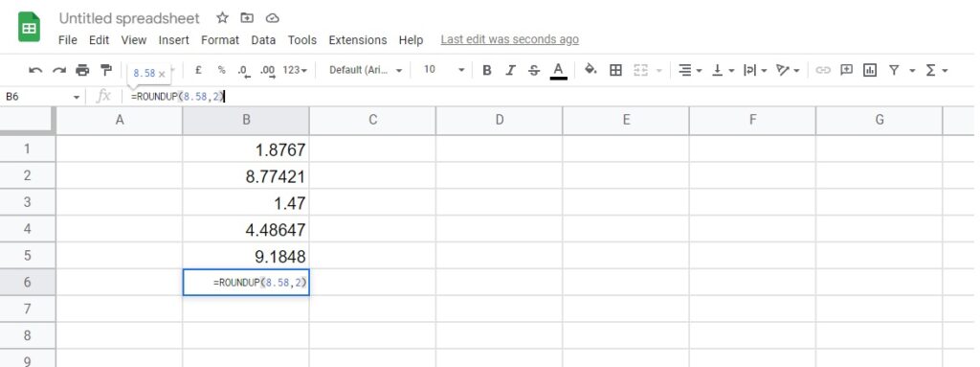This screenshot has width=980, height=367.
Task: Open the fill color bucket
Action: coord(590,70)
